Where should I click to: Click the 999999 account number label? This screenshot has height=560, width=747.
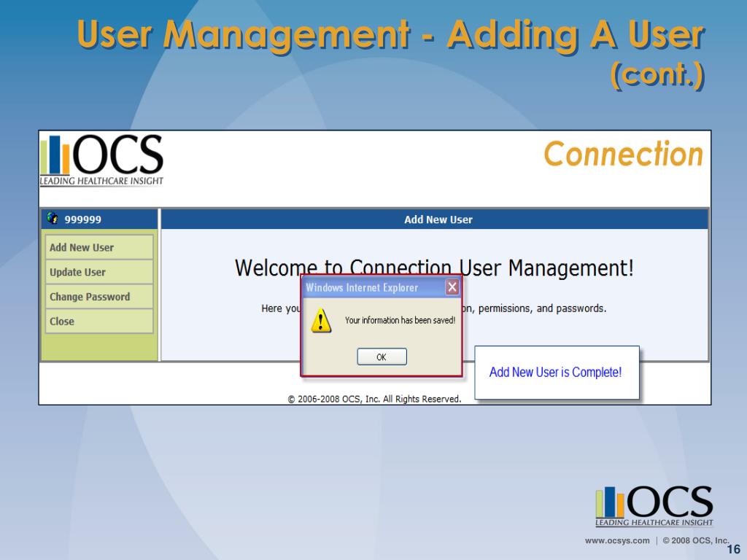[83, 219]
